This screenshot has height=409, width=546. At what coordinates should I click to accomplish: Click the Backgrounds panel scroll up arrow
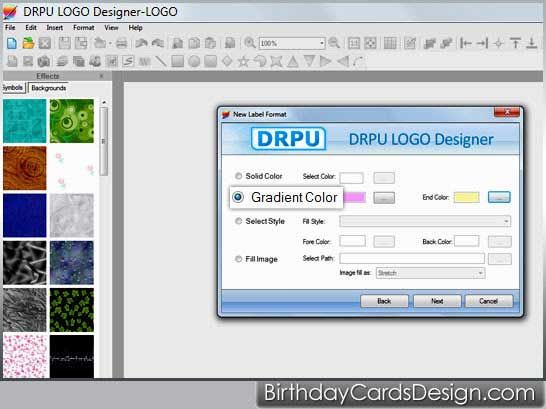pos(104,102)
